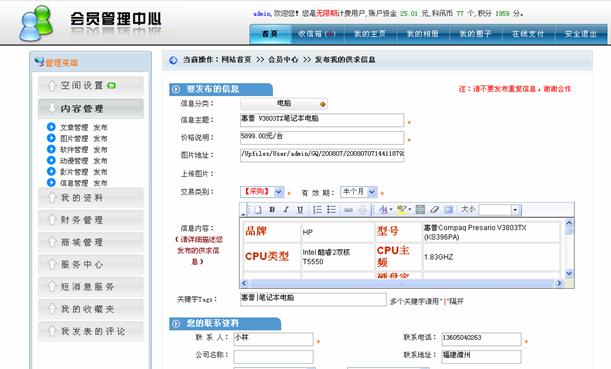Screen dimensions: 611x369
Task: Click the editor vertical scrollbar down arrow
Action: [x=569, y=273]
